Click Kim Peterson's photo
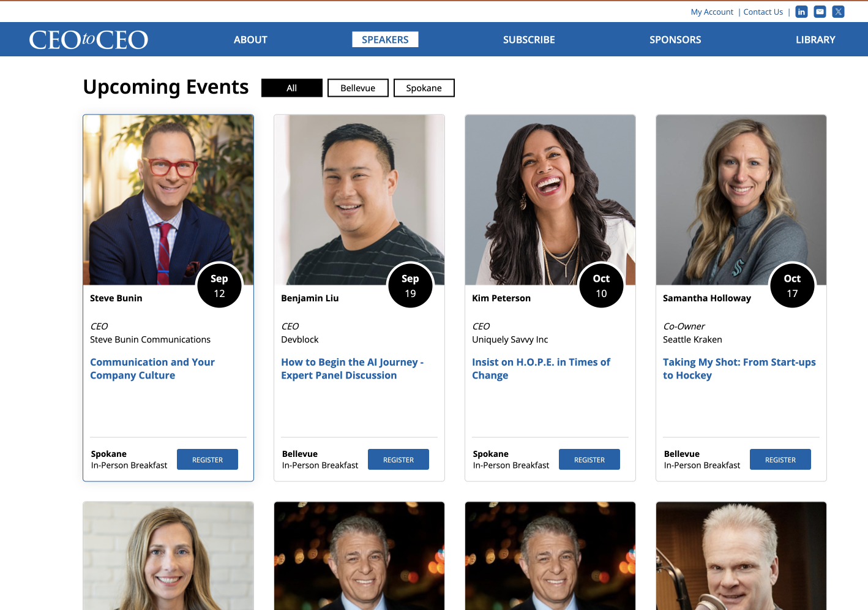Image resolution: width=868 pixels, height=610 pixels. tap(550, 200)
